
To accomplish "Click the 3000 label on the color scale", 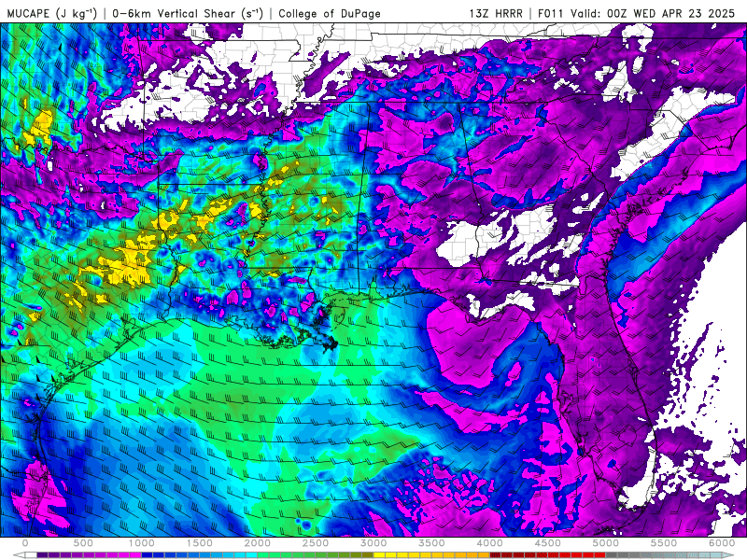I will point(373,543).
